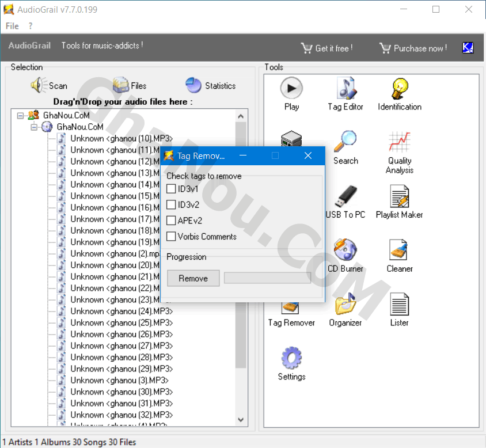The height and width of the screenshot is (448, 486).
Task: Click the AudioGrail banner label
Action: click(x=29, y=45)
